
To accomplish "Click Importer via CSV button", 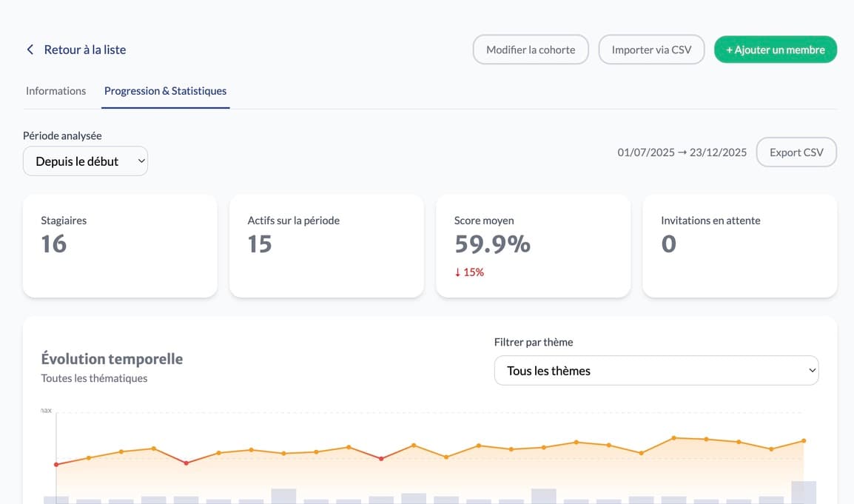I will pyautogui.click(x=651, y=50).
